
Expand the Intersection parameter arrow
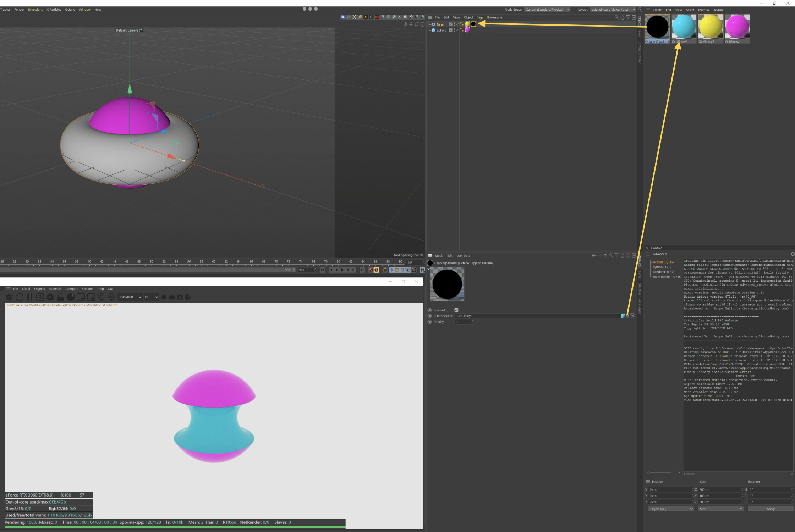[x=435, y=316]
